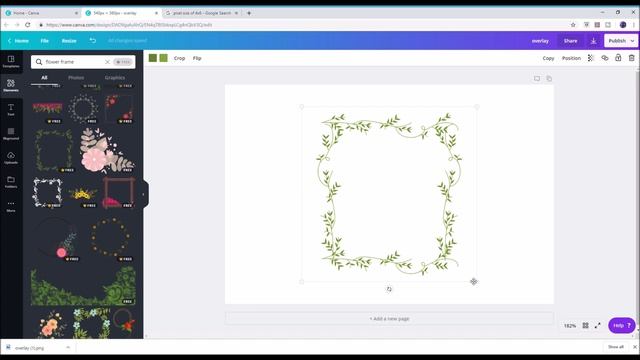Open the transparency checkerboard icon

point(591,58)
